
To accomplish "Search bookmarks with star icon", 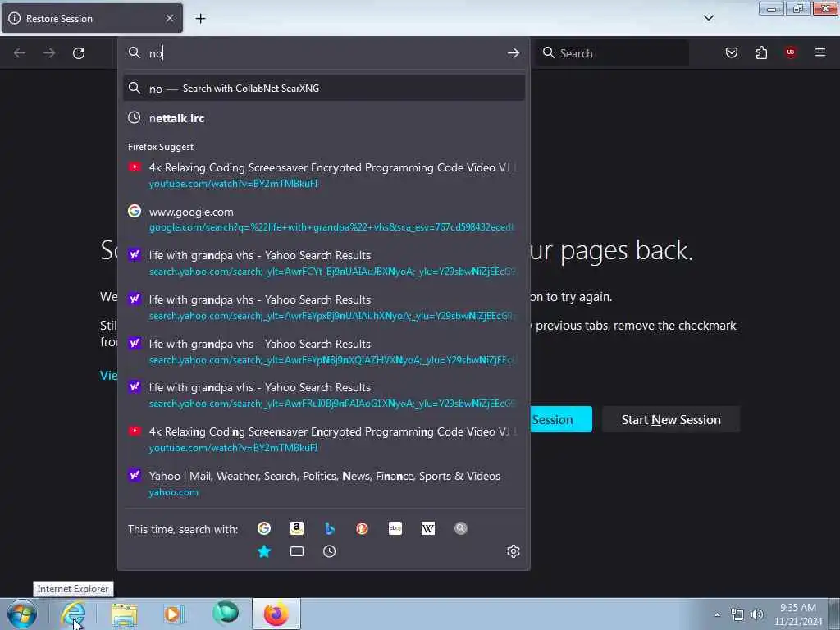I will pyautogui.click(x=264, y=551).
